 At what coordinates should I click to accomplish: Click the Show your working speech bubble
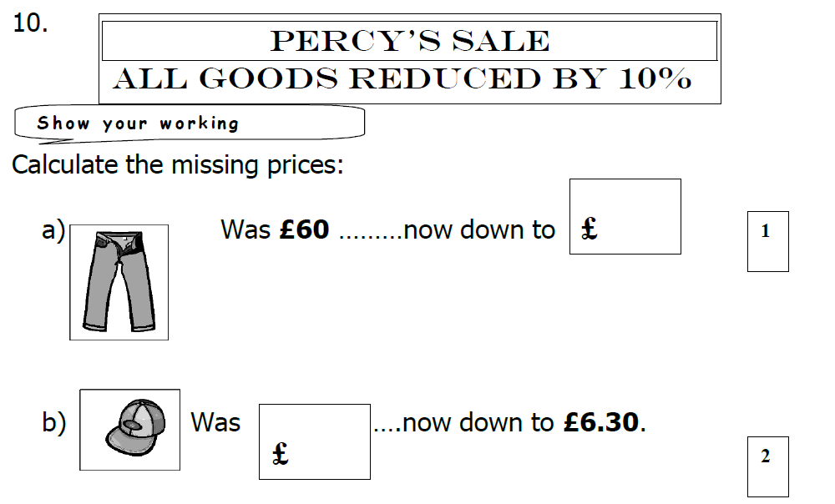pyautogui.click(x=190, y=124)
